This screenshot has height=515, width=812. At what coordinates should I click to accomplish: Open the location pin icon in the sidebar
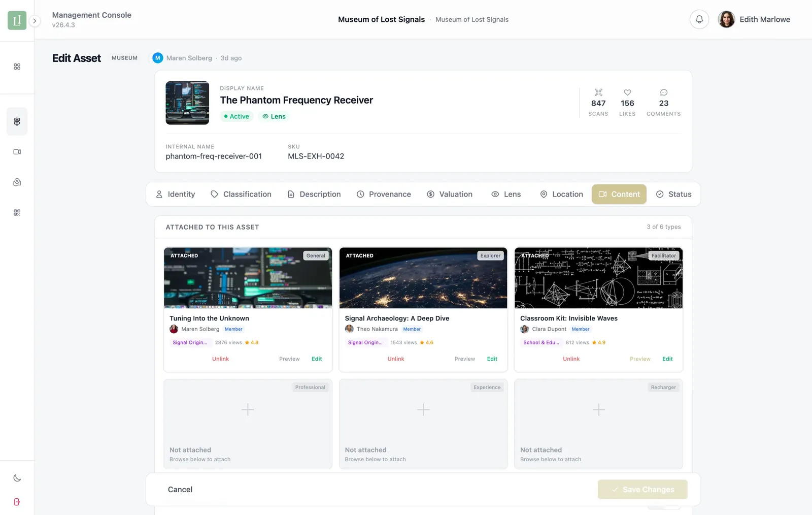click(17, 182)
